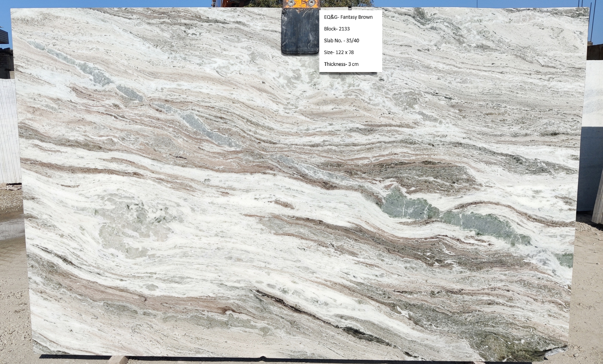This screenshot has height=364, width=603.
Task: Click the 'Block- 2133' text line
Action: click(337, 29)
